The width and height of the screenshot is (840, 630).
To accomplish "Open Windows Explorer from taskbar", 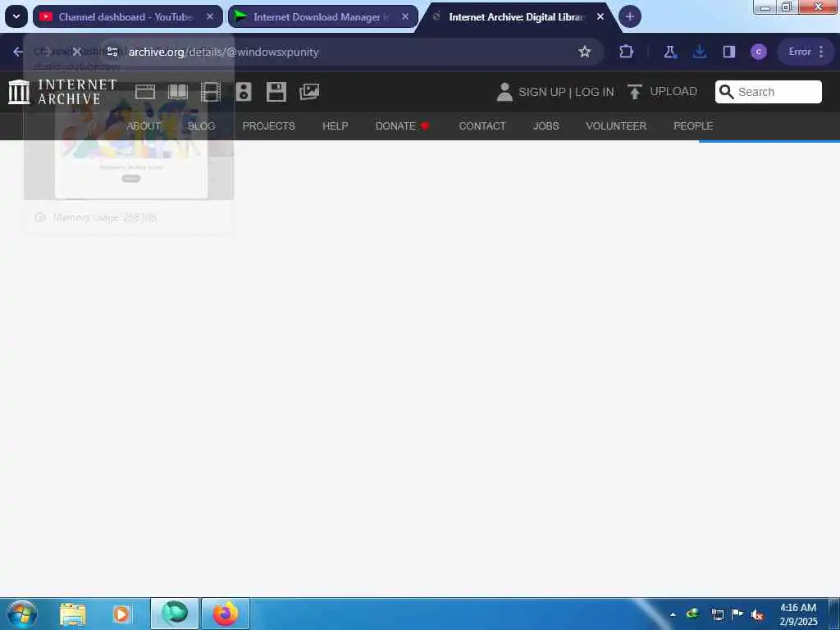I will [73, 614].
